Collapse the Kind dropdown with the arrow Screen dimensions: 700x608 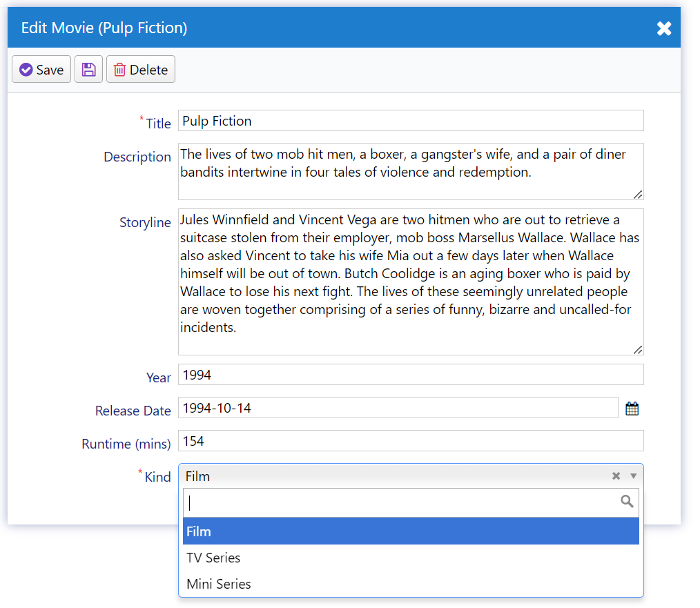(633, 476)
